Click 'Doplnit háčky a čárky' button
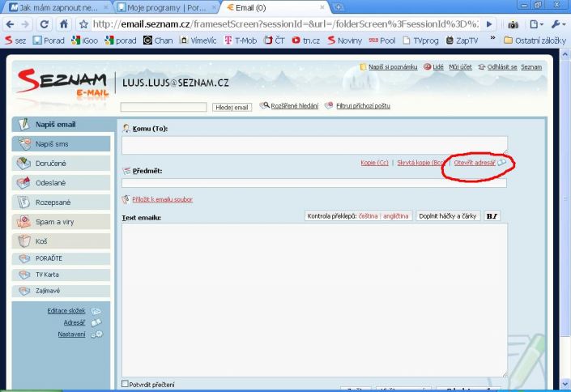Image resolution: width=571 pixels, height=392 pixels. 448,216
